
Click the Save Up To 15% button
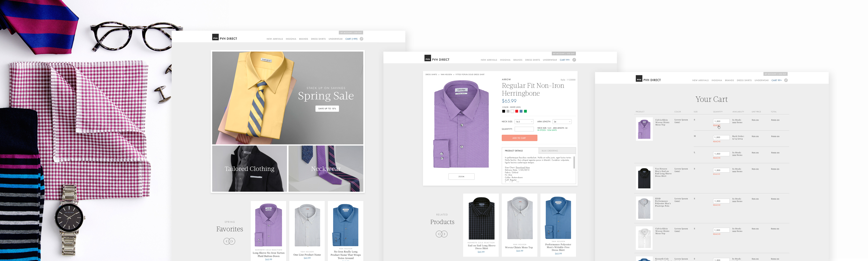(327, 108)
